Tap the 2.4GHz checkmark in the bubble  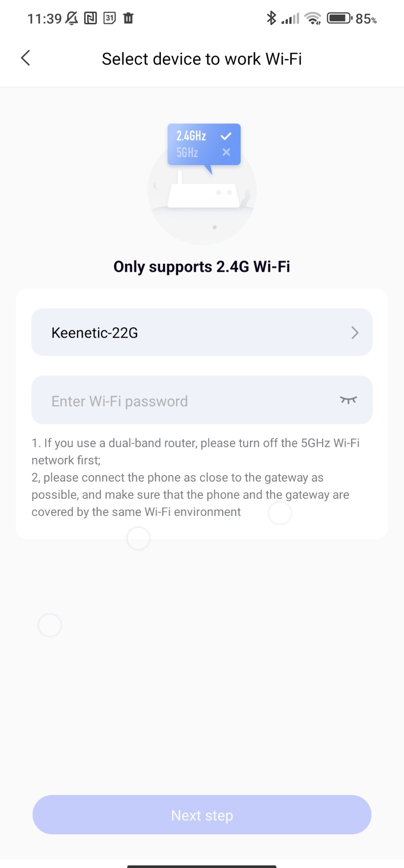(x=226, y=136)
